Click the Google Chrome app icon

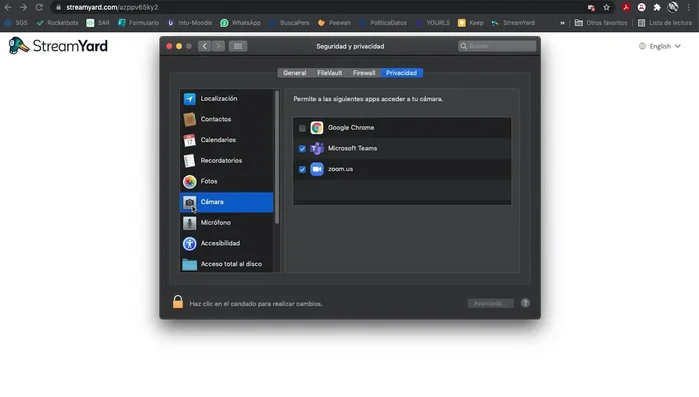[317, 128]
